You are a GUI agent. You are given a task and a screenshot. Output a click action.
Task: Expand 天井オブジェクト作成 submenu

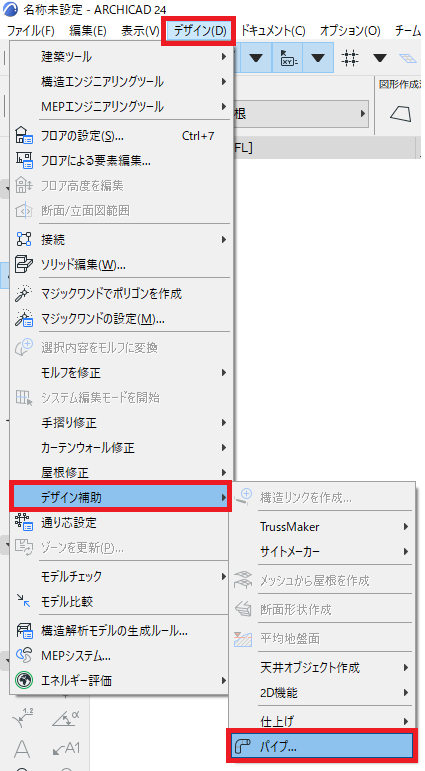322,668
